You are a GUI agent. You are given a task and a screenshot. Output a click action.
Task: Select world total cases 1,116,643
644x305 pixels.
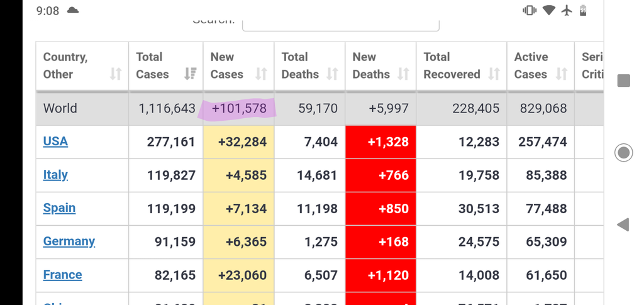[x=167, y=108]
